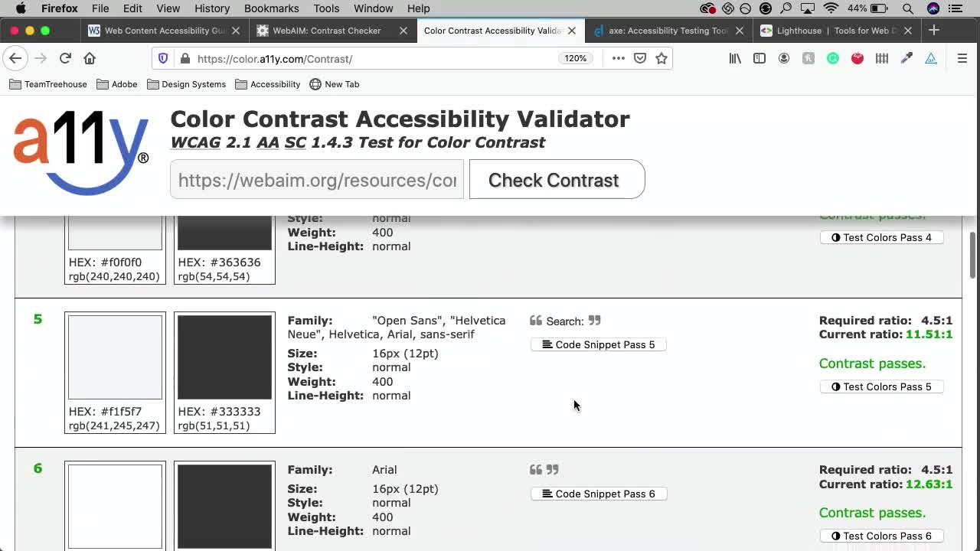Open the History menu

[x=211, y=8]
